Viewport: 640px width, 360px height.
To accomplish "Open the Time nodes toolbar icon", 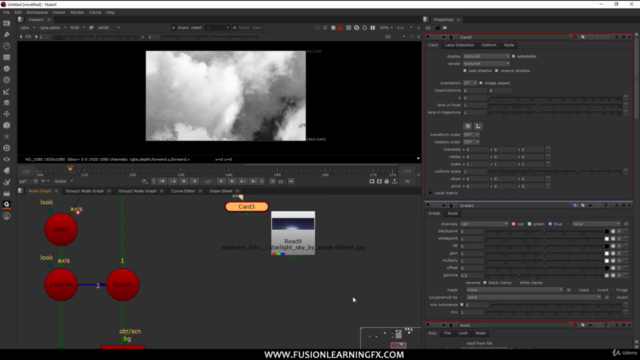I will pos(7,46).
